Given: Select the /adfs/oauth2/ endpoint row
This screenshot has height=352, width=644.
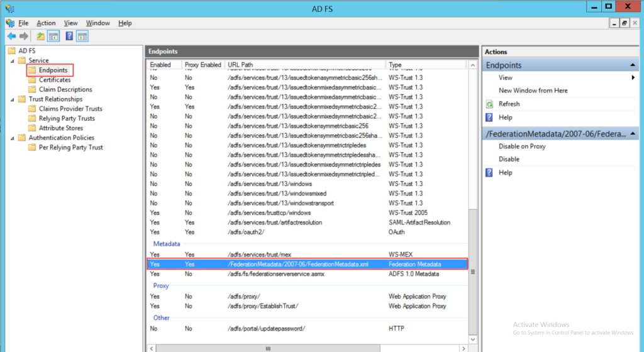Looking at the screenshot, I should pos(307,232).
